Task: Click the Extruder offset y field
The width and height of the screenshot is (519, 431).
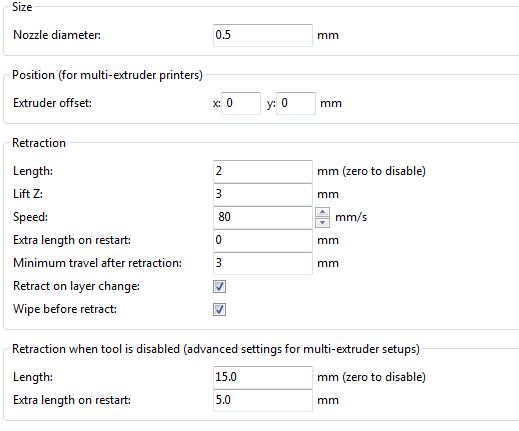Action: click(296, 103)
